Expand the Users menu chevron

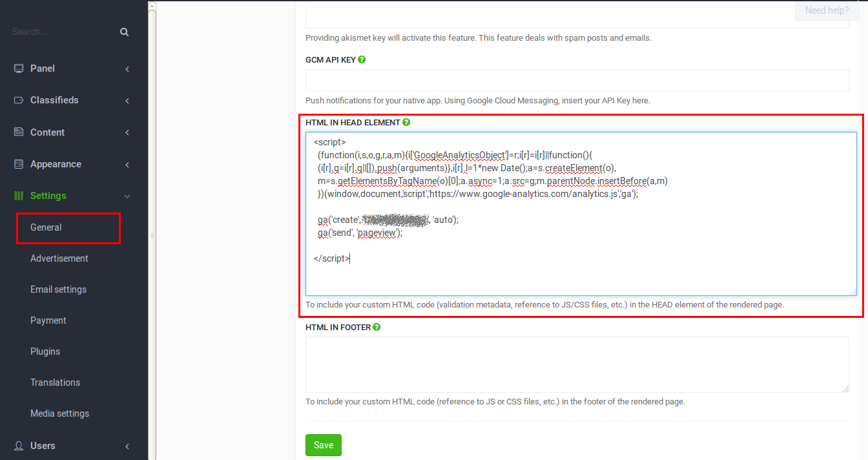[x=127, y=446]
